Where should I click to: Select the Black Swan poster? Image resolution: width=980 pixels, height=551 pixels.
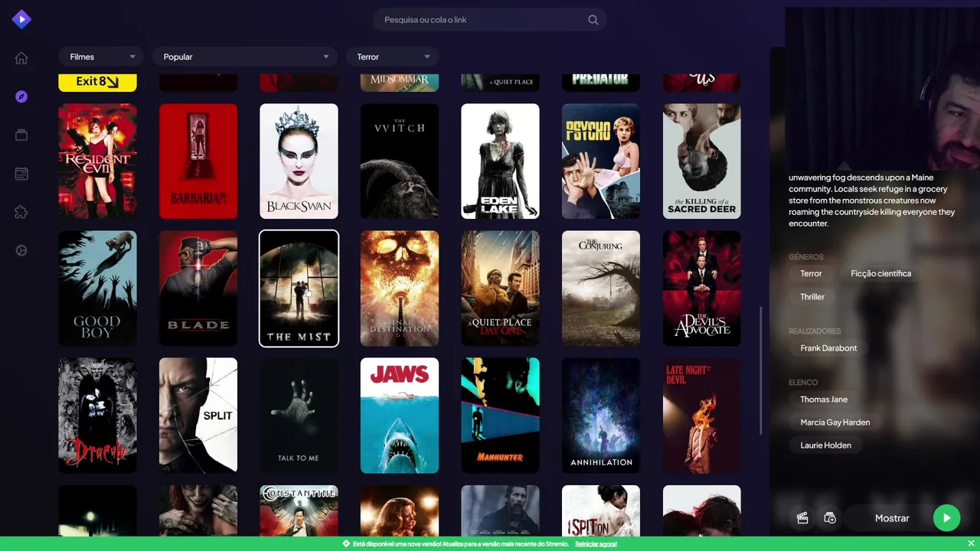(299, 161)
